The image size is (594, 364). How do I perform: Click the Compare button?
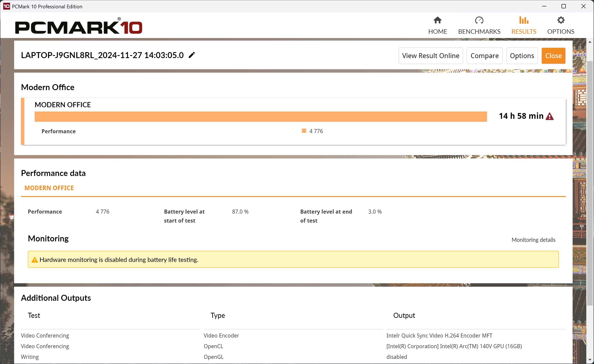(484, 56)
